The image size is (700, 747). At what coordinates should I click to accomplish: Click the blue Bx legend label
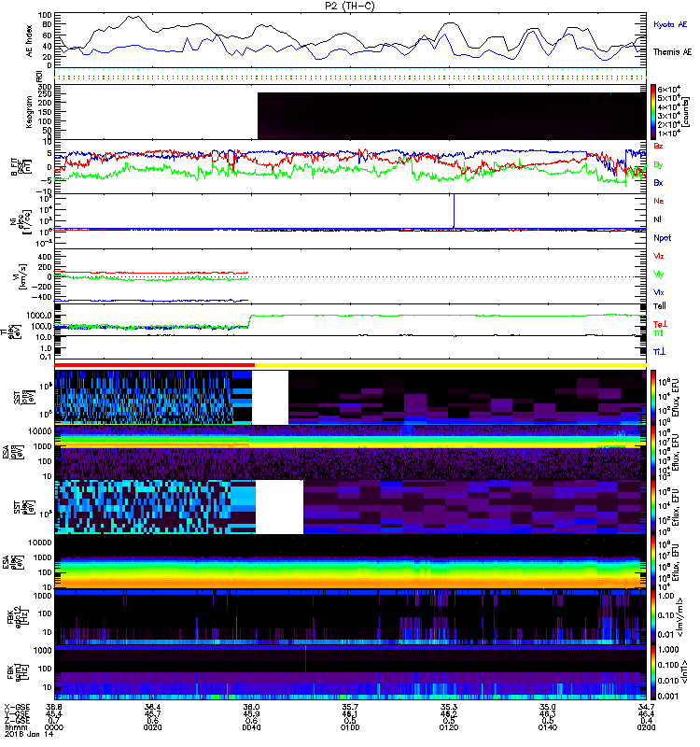coord(658,182)
